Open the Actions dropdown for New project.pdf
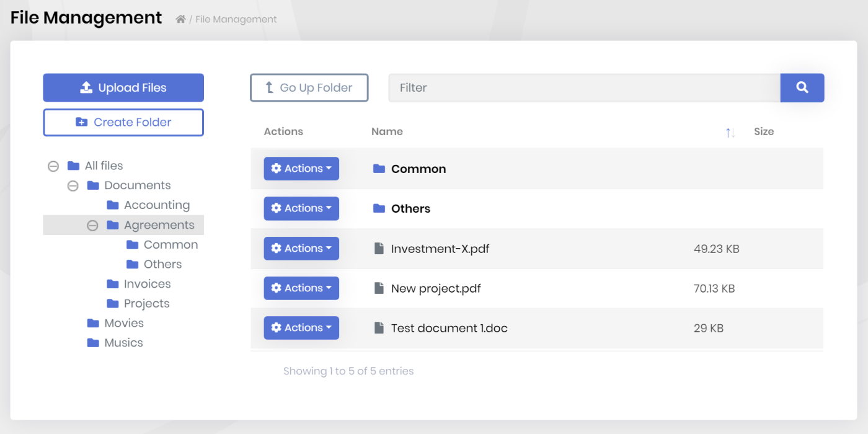This screenshot has height=434, width=868. click(x=301, y=288)
